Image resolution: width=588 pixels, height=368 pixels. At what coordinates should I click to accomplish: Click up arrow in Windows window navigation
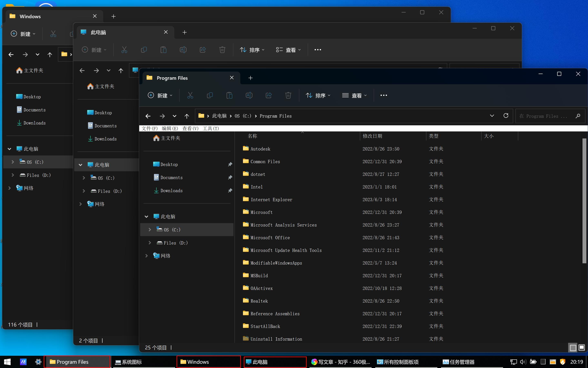coord(50,55)
